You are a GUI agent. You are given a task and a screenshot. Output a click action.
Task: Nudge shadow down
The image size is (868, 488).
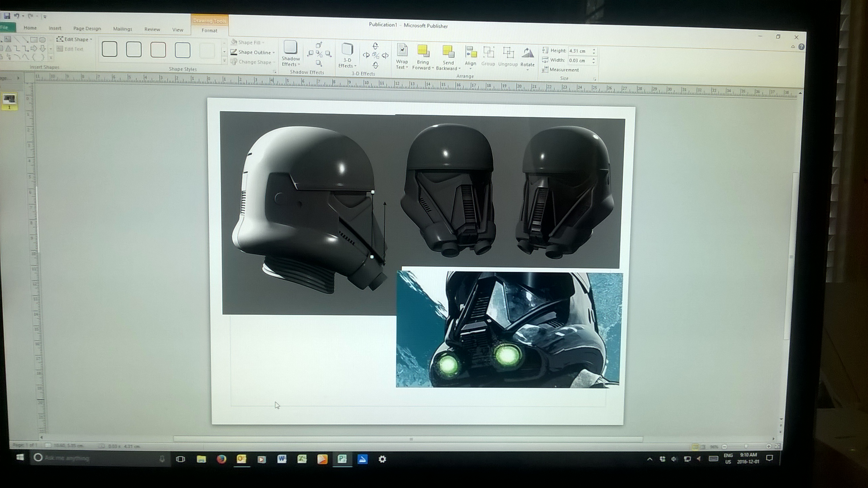click(318, 63)
